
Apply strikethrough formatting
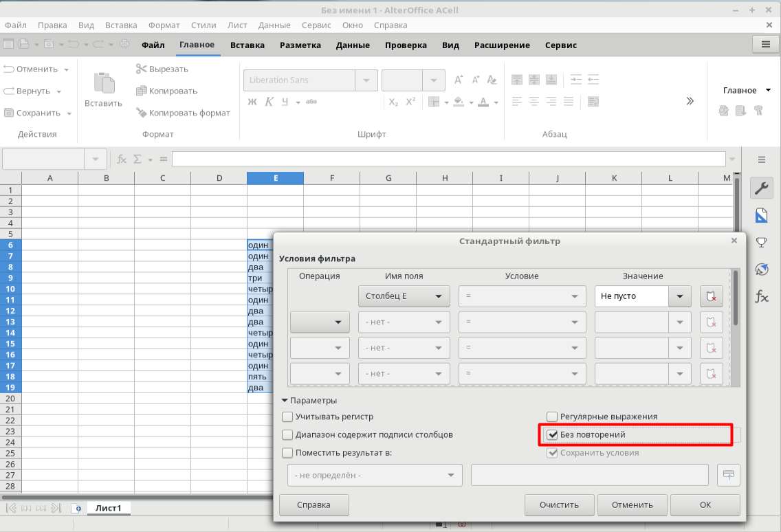pyautogui.click(x=311, y=102)
